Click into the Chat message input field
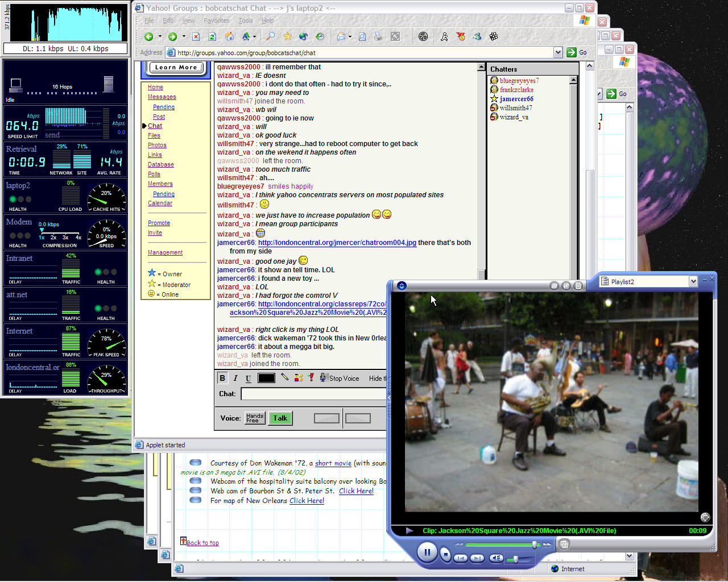The width and height of the screenshot is (728, 582). point(314,394)
